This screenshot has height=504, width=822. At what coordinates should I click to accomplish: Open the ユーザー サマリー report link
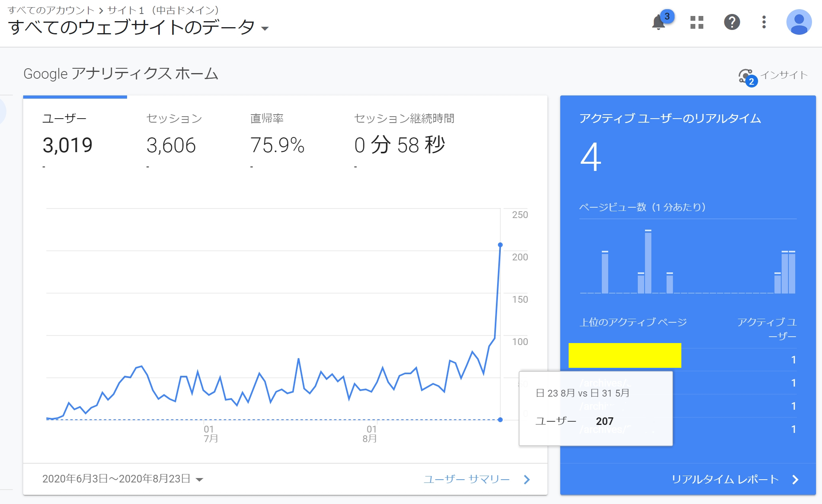(466, 479)
